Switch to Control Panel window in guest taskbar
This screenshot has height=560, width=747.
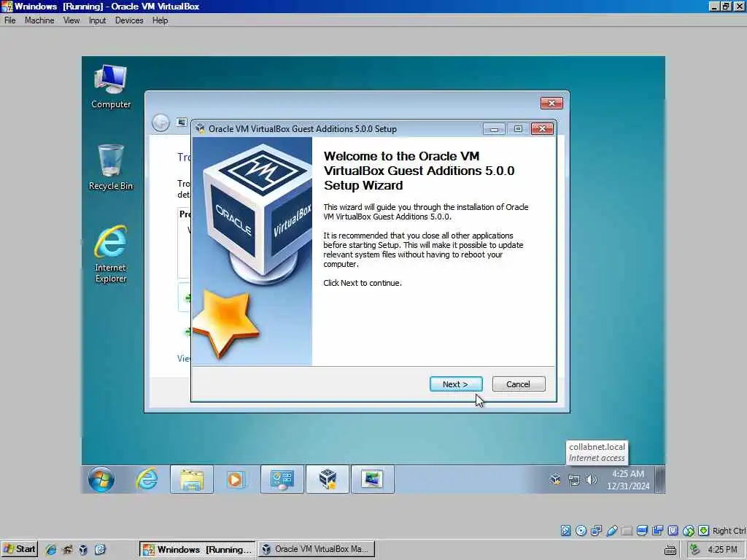[282, 479]
